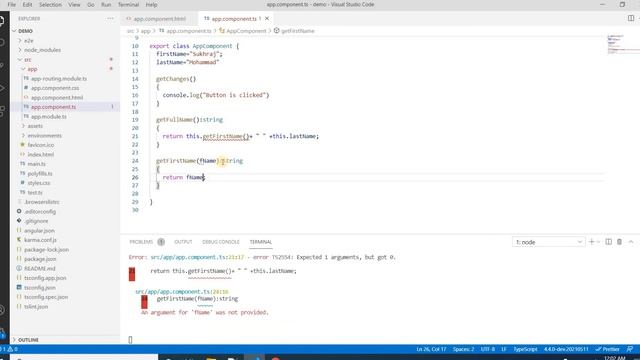Open app.component.css file
The image size is (640, 360).
(55, 88)
